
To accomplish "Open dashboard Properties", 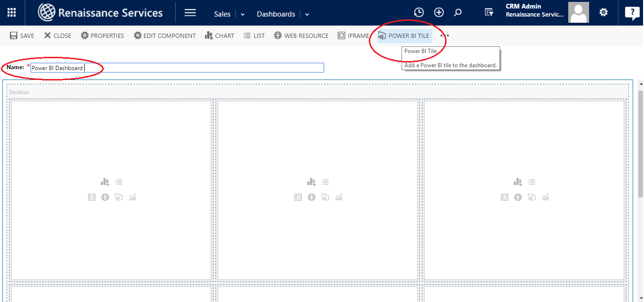I will 102,36.
